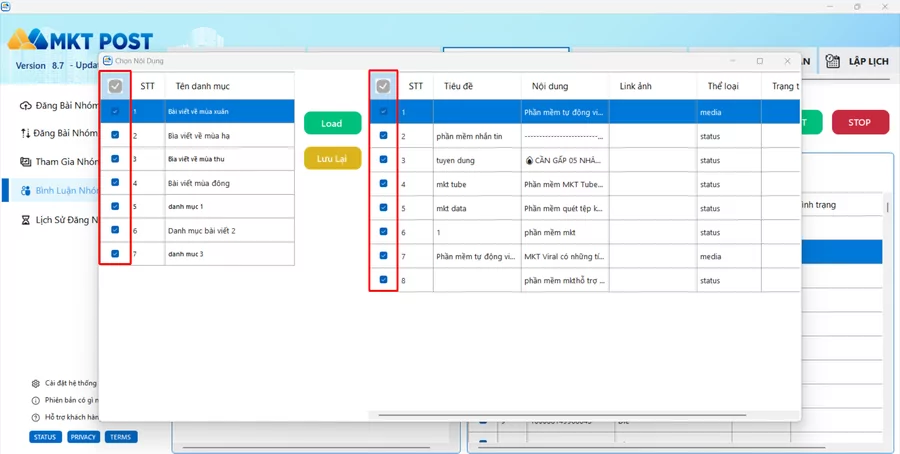900x454 pixels.
Task: Select cell Phần mềm MKT Tube...
Action: pos(565,184)
